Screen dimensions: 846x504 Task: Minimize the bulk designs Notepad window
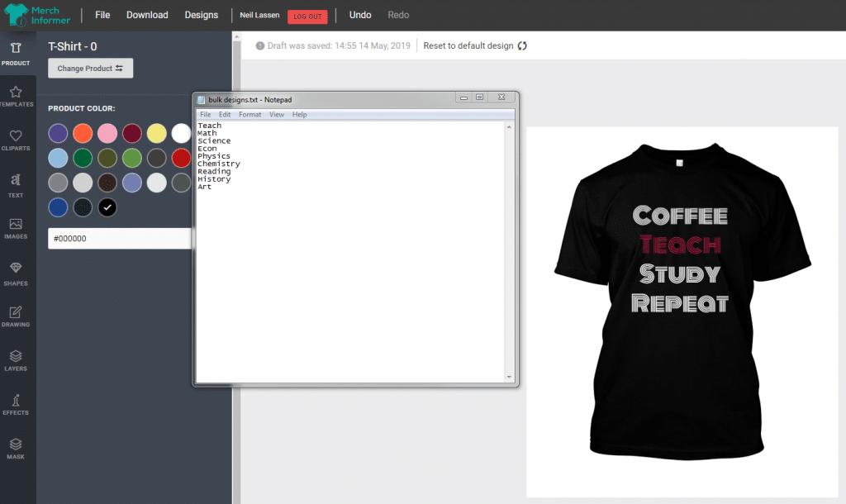tap(463, 97)
